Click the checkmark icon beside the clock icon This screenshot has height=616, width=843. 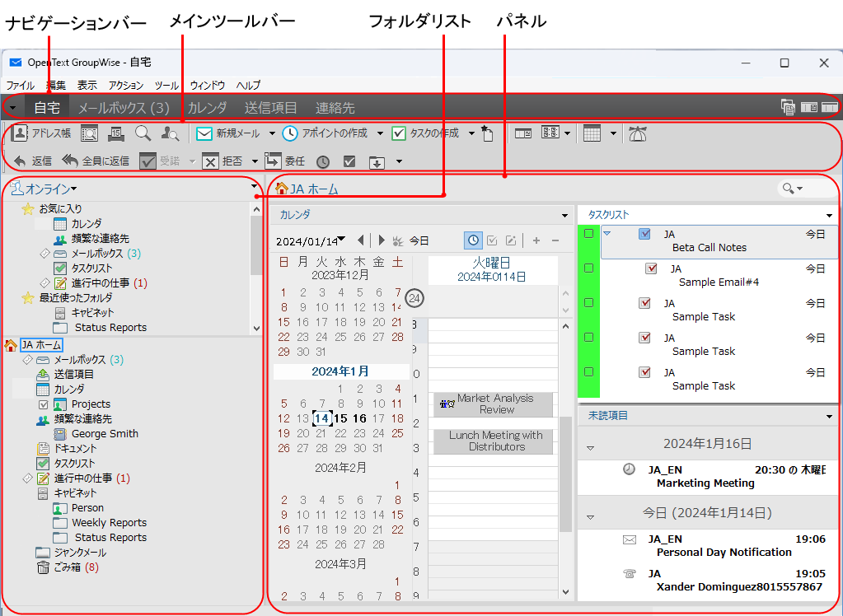click(x=349, y=161)
